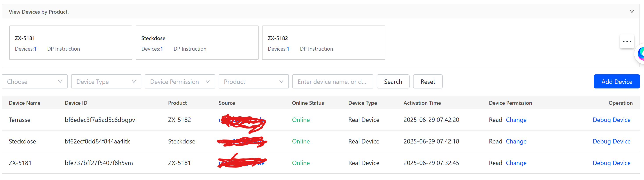Image resolution: width=644 pixels, height=180 pixels.
Task: Open DP Instruction for ZX-5181 product
Action: pyautogui.click(x=63, y=49)
